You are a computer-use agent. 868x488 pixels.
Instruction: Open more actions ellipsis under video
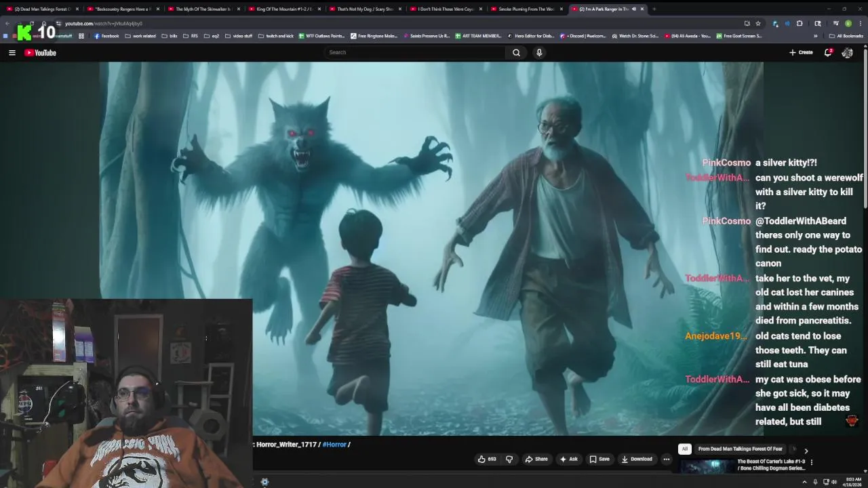[666, 459]
